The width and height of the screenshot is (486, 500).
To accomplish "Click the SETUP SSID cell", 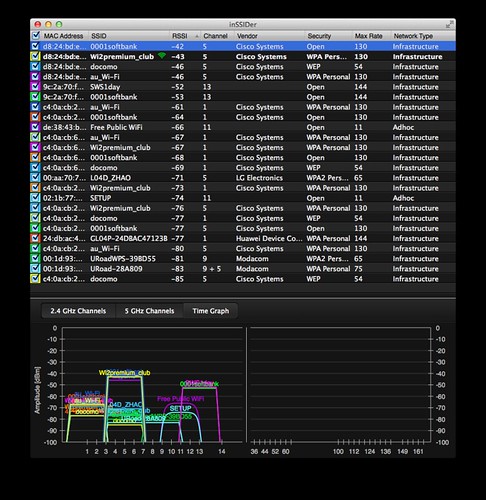I will point(101,198).
